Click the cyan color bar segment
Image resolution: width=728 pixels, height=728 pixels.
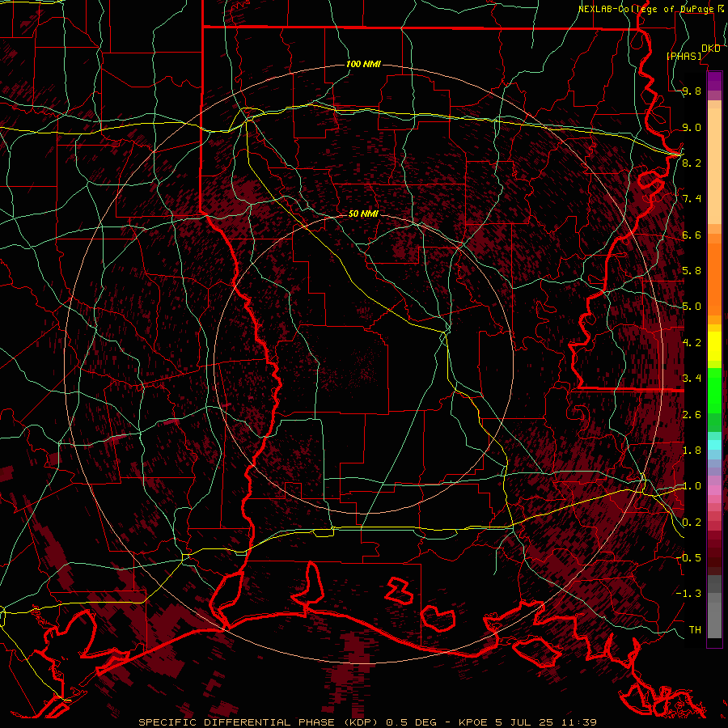pos(714,445)
